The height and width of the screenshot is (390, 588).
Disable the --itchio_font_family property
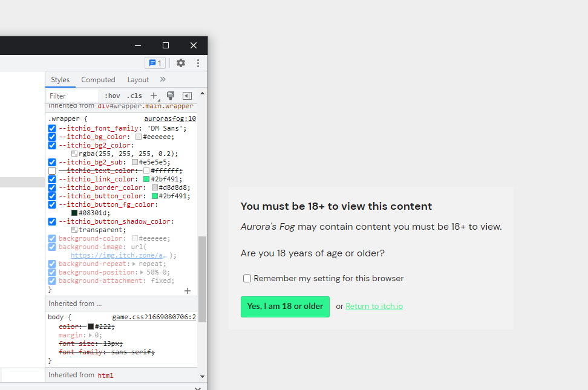coord(52,128)
